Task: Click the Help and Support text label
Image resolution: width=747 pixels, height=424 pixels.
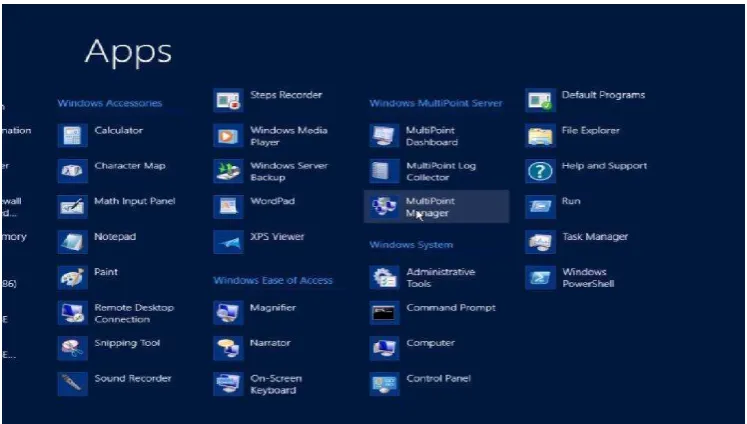Action: 604,166
